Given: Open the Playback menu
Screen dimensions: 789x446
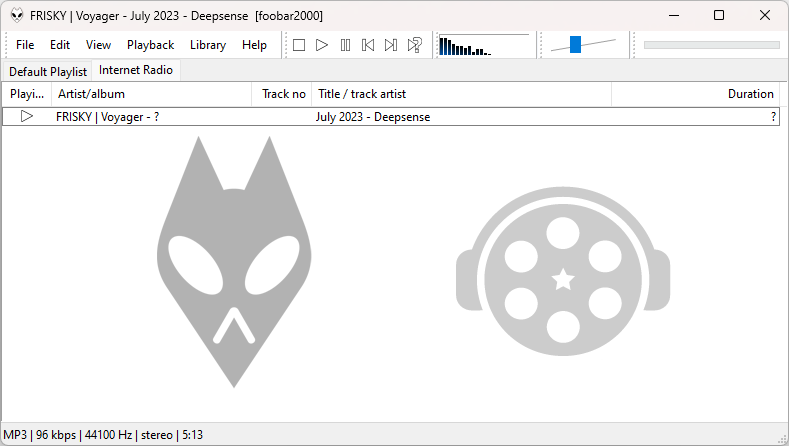Looking at the screenshot, I should [150, 45].
